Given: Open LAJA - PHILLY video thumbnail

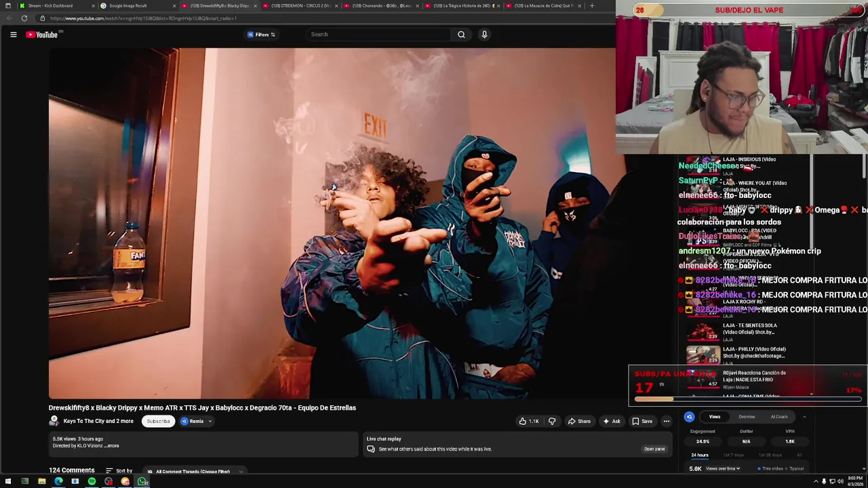Looking at the screenshot, I should pos(703,355).
